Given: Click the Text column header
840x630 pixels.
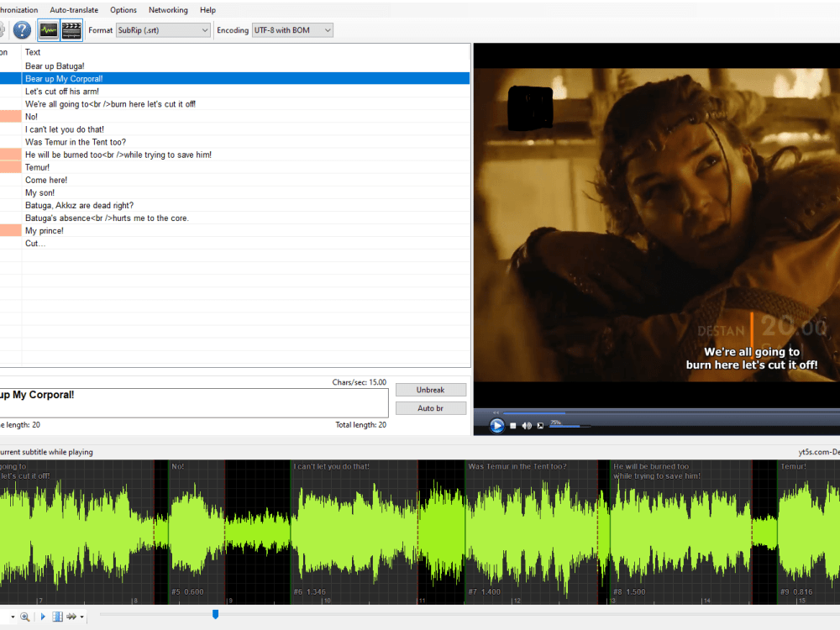Looking at the screenshot, I should (33, 52).
